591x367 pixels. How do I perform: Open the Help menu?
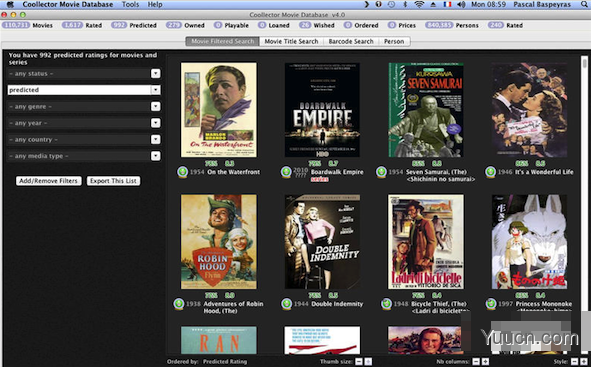[x=155, y=5]
